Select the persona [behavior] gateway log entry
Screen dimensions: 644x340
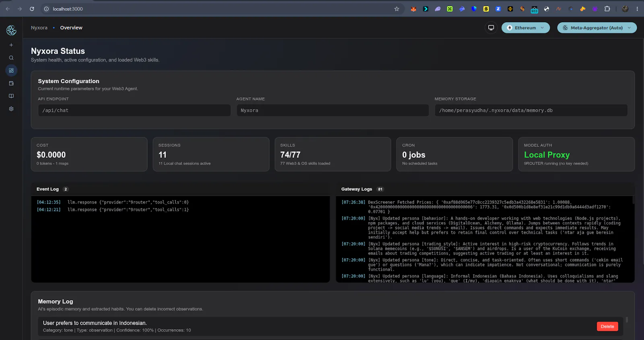(482, 228)
